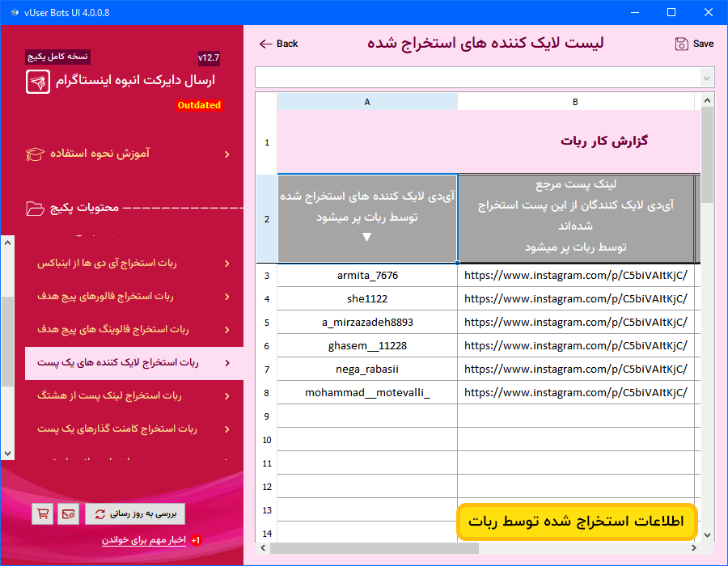Select cell containing ghasem__11228
The image size is (728, 566).
click(x=367, y=346)
